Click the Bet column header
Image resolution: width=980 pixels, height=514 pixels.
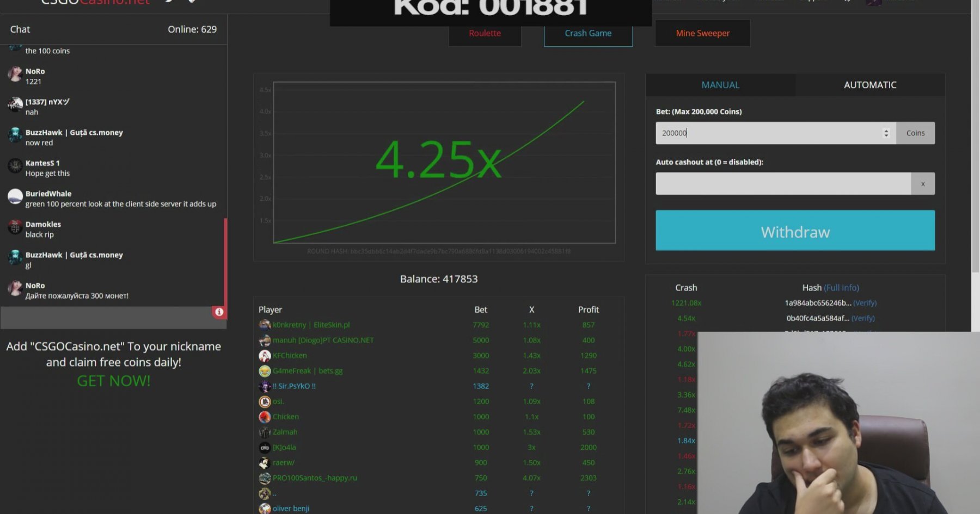pos(481,309)
